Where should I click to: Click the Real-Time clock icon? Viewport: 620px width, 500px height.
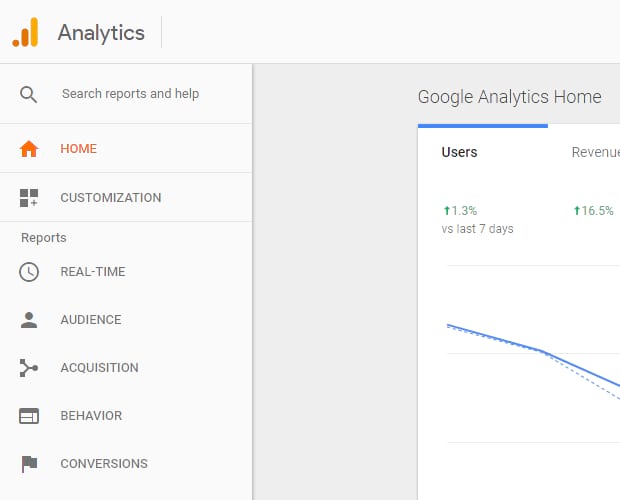click(x=29, y=272)
